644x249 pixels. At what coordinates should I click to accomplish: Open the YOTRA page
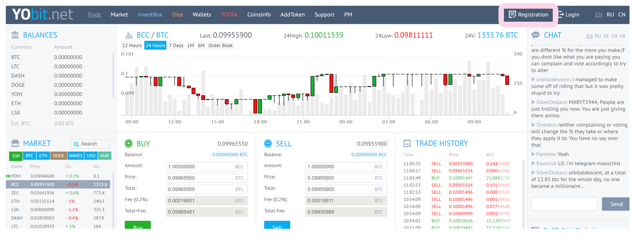point(229,14)
